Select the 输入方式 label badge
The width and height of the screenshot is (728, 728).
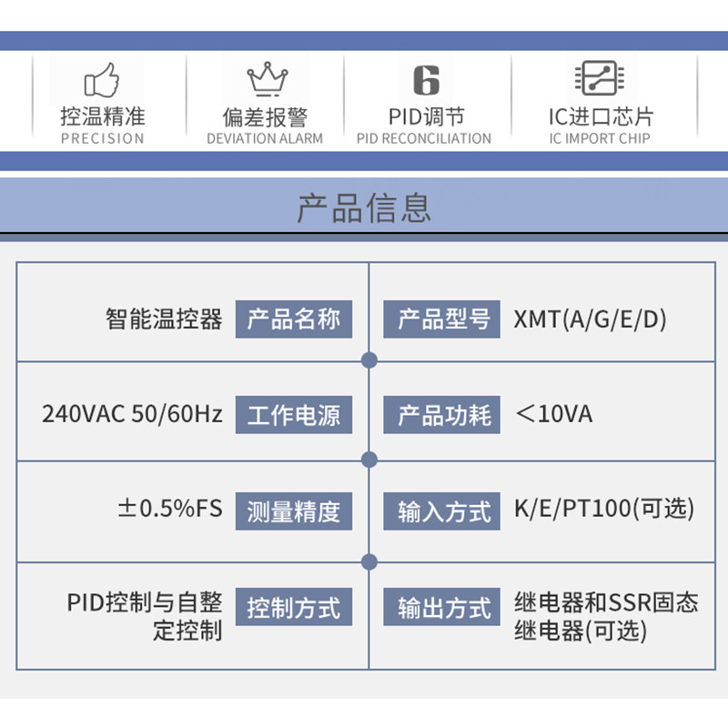pos(441,511)
